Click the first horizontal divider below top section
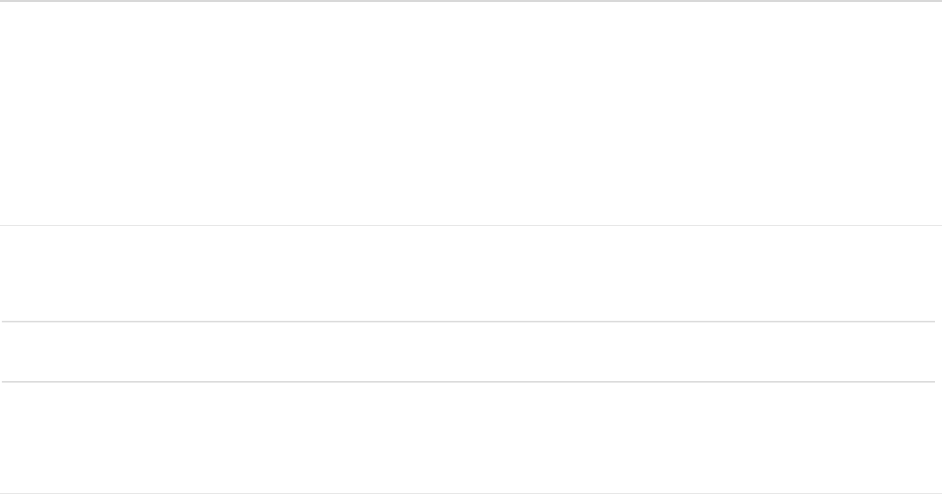 (470, 225)
